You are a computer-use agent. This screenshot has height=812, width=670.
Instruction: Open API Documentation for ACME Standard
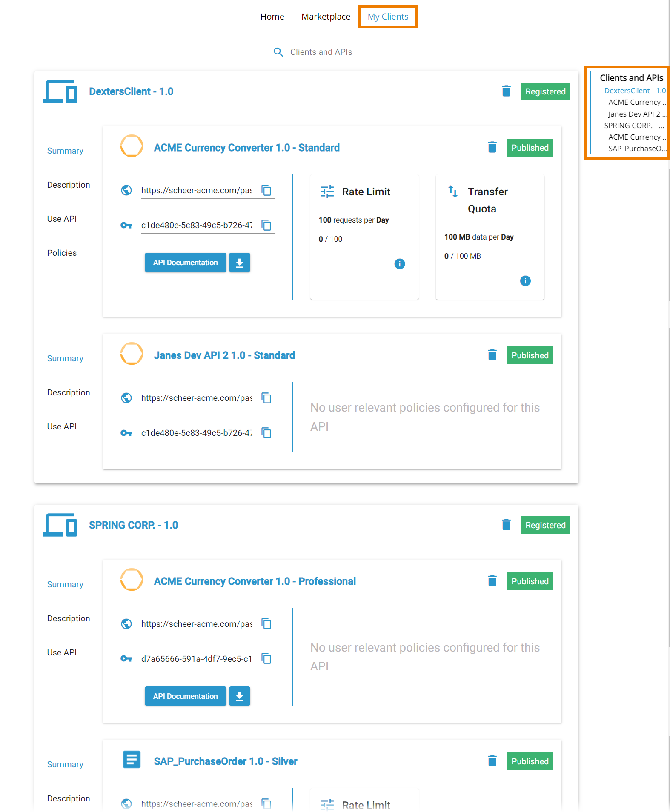click(186, 263)
